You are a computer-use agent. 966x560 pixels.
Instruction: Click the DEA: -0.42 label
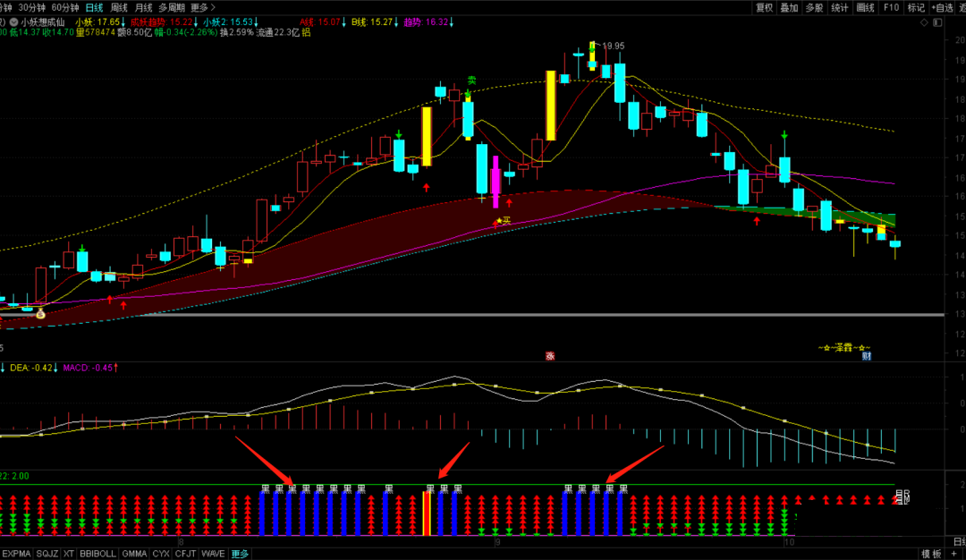30,368
